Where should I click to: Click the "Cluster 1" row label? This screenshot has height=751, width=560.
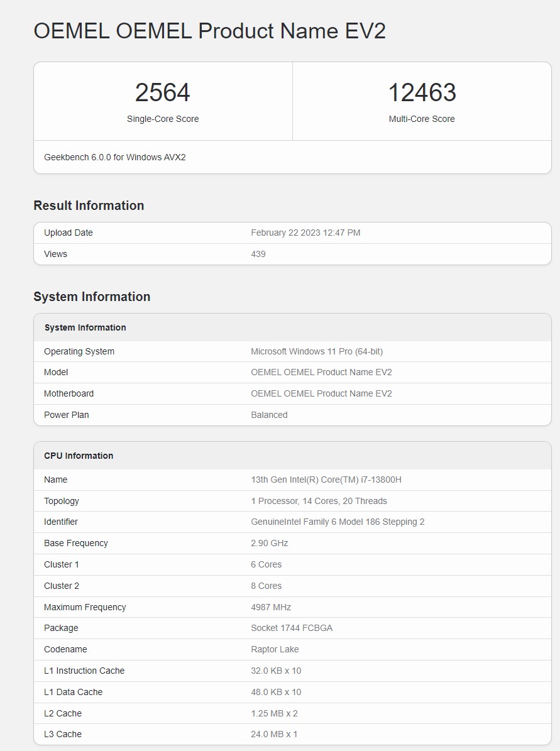(62, 564)
